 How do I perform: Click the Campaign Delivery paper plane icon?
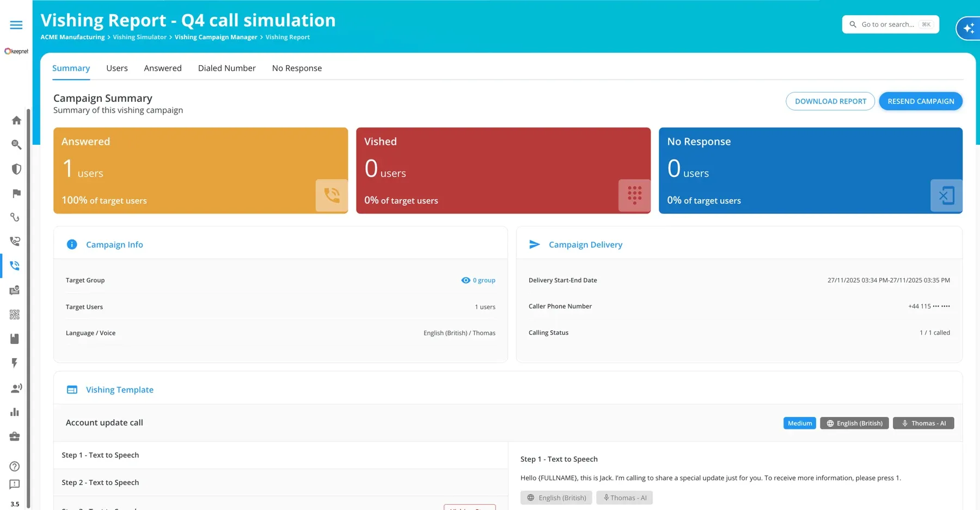(535, 244)
